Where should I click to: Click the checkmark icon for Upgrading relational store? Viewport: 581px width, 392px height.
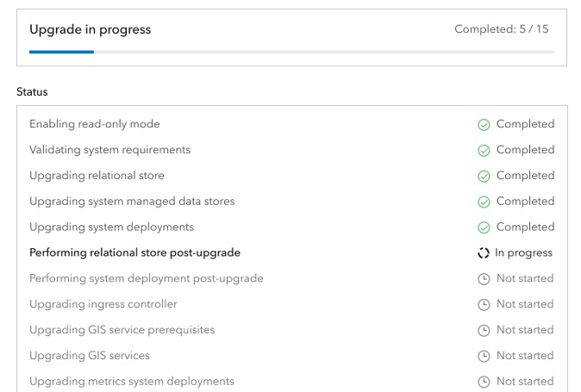click(x=484, y=176)
